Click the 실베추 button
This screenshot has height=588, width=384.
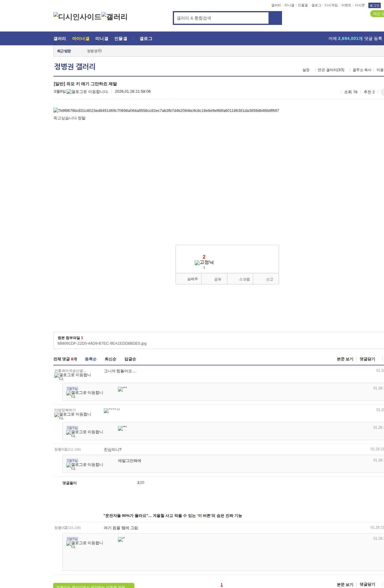pos(188,279)
